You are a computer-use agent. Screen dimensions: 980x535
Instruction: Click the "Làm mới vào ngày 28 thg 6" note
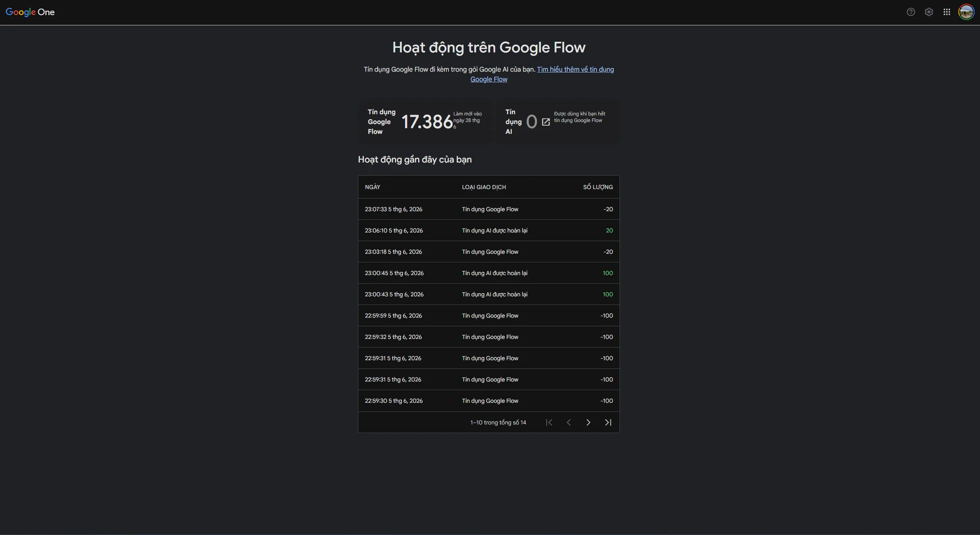point(468,120)
